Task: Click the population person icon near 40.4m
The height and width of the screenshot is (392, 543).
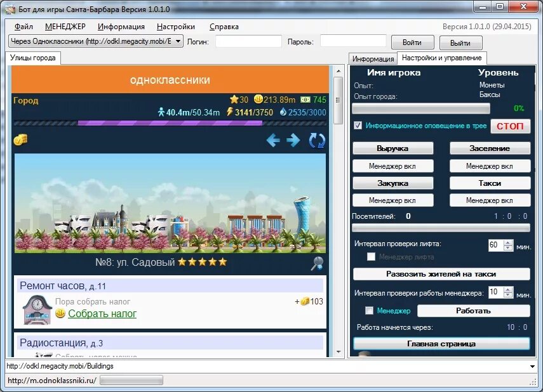Action: point(161,112)
